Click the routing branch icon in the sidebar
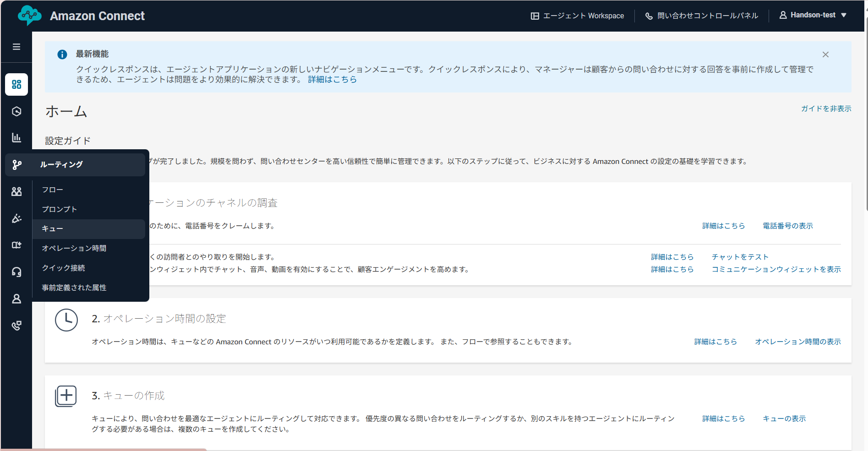868x451 pixels. (16, 164)
